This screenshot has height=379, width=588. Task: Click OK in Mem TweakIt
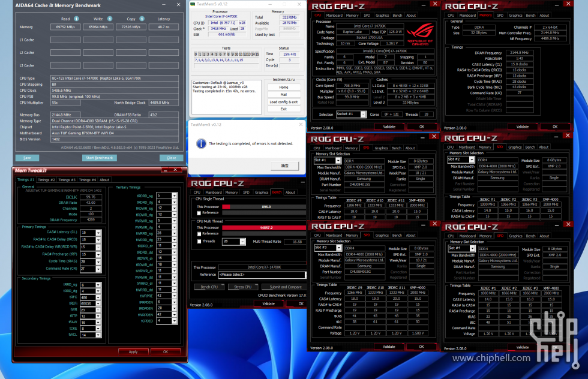pos(166,351)
